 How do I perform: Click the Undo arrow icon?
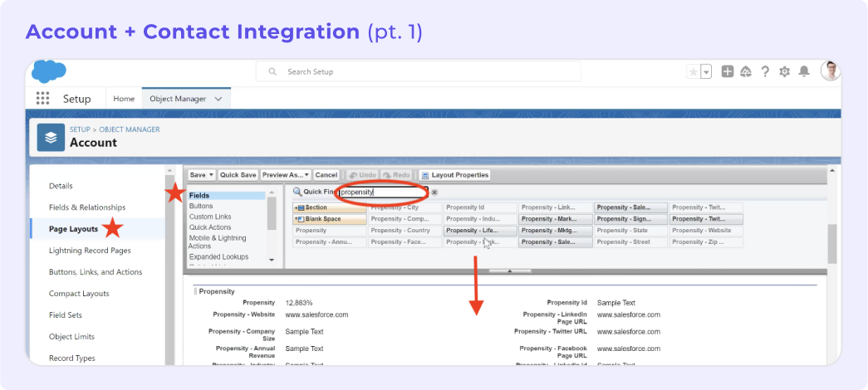[353, 175]
